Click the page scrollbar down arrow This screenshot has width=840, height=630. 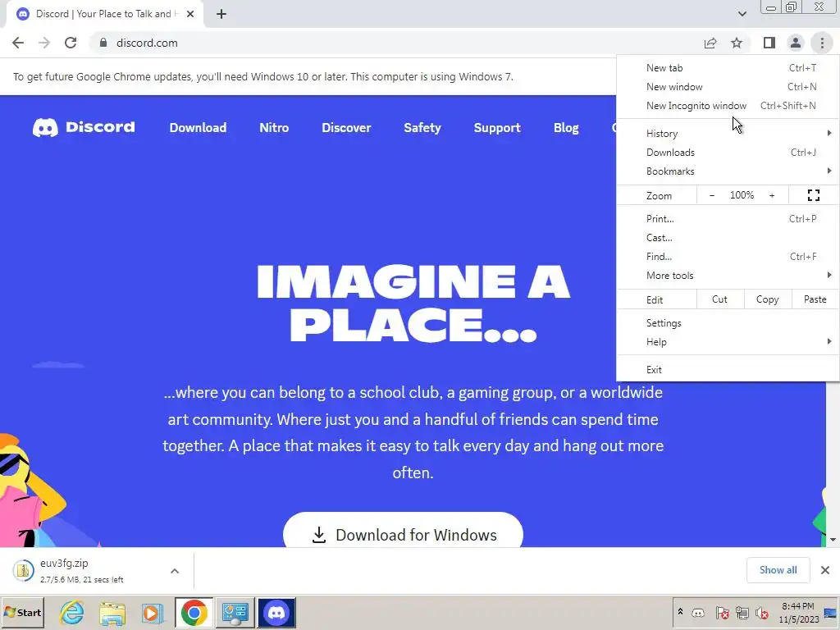(x=833, y=540)
